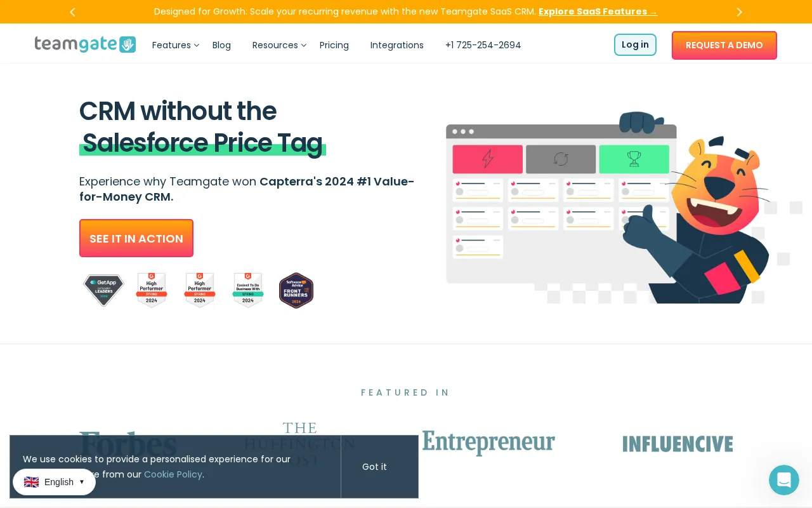This screenshot has height=508, width=812.
Task: Click Got it on the cookie notice
Action: (374, 467)
